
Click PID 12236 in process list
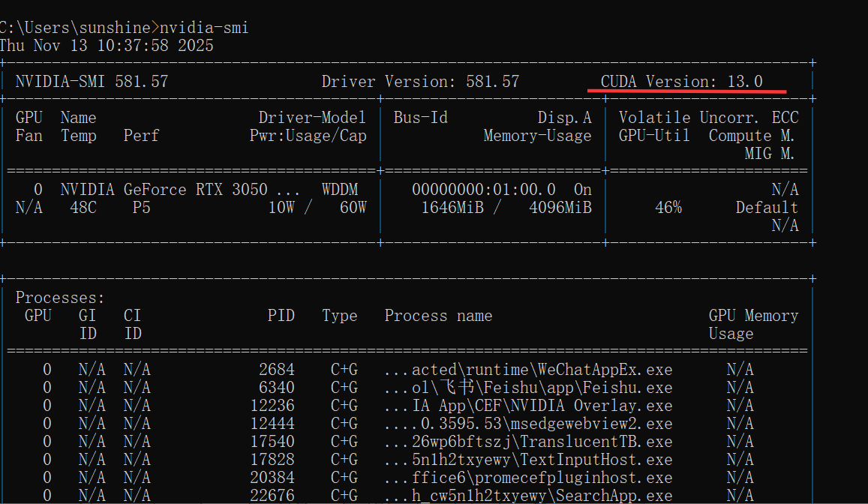click(x=272, y=406)
